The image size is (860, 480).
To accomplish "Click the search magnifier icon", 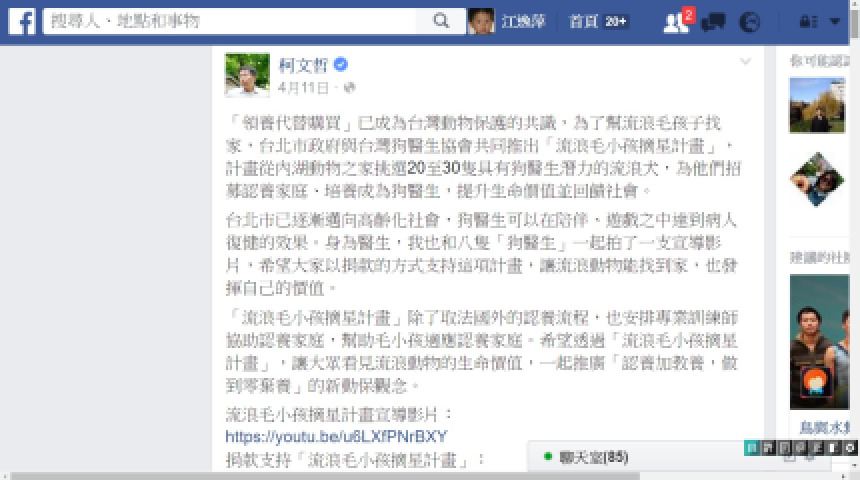I will [440, 21].
